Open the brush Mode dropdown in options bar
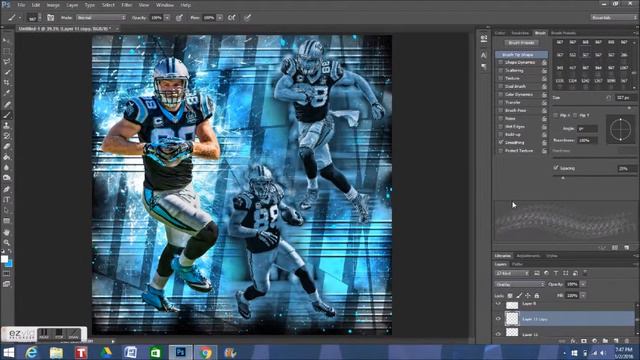Screen dimensions: 640x360 pyautogui.click(x=101, y=18)
